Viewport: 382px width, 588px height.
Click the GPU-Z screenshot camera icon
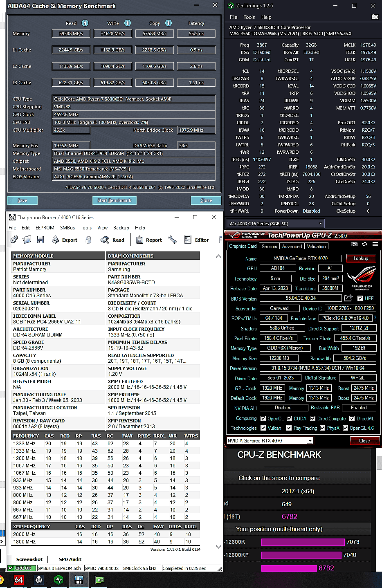click(x=354, y=244)
